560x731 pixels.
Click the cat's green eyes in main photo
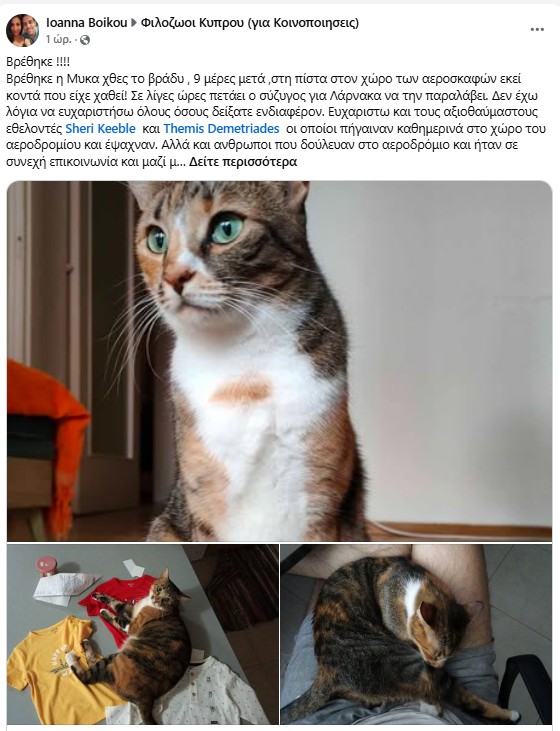(x=195, y=232)
